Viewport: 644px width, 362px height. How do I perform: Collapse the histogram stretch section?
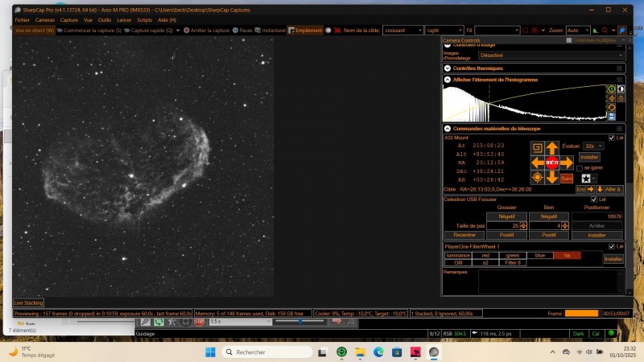[x=448, y=80]
